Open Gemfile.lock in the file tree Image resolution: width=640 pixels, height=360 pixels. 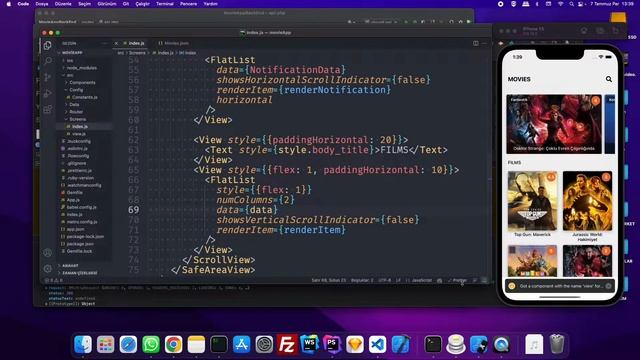(79, 251)
